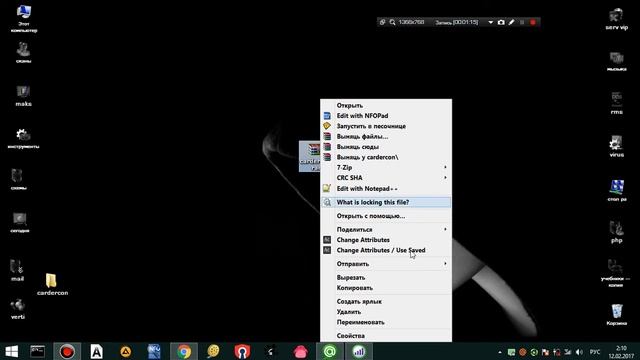
Task: Click the red record app taskbar icon
Action: (67, 351)
